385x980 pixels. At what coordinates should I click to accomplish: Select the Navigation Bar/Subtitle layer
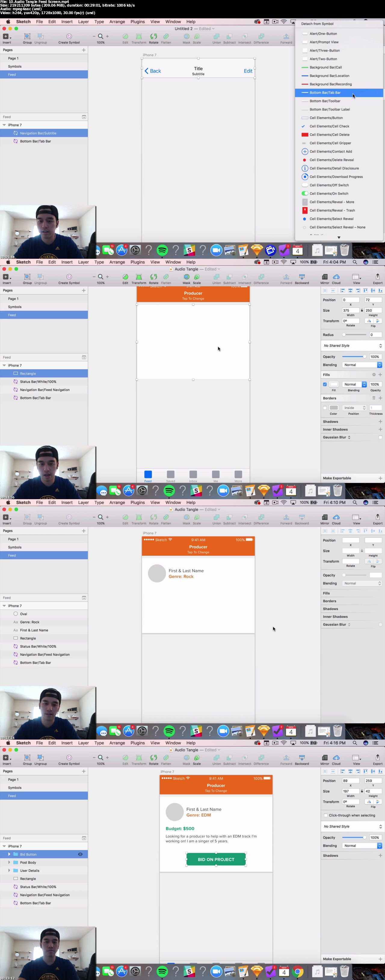coord(44,133)
